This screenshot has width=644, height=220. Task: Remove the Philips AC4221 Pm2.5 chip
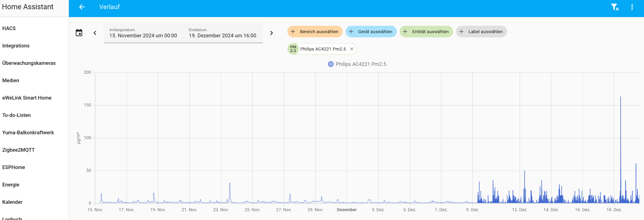coord(352,49)
